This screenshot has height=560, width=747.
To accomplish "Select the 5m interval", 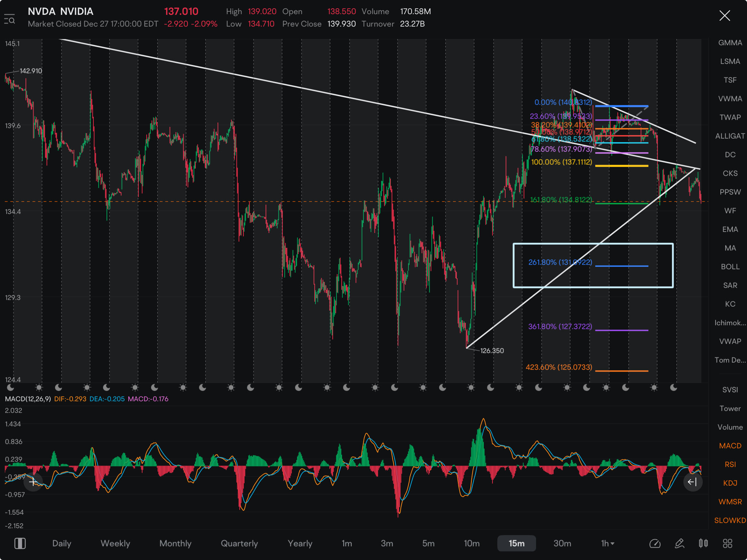I will [428, 543].
